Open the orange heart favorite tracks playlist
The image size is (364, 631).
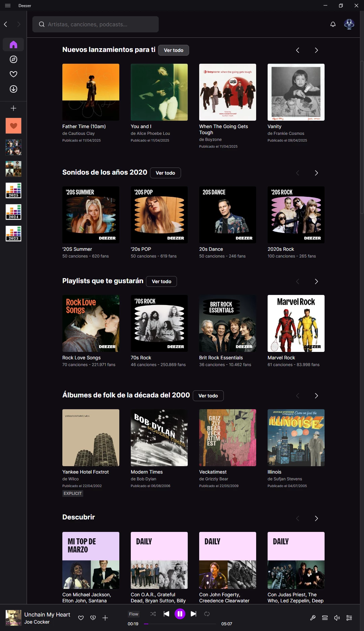coord(13,126)
